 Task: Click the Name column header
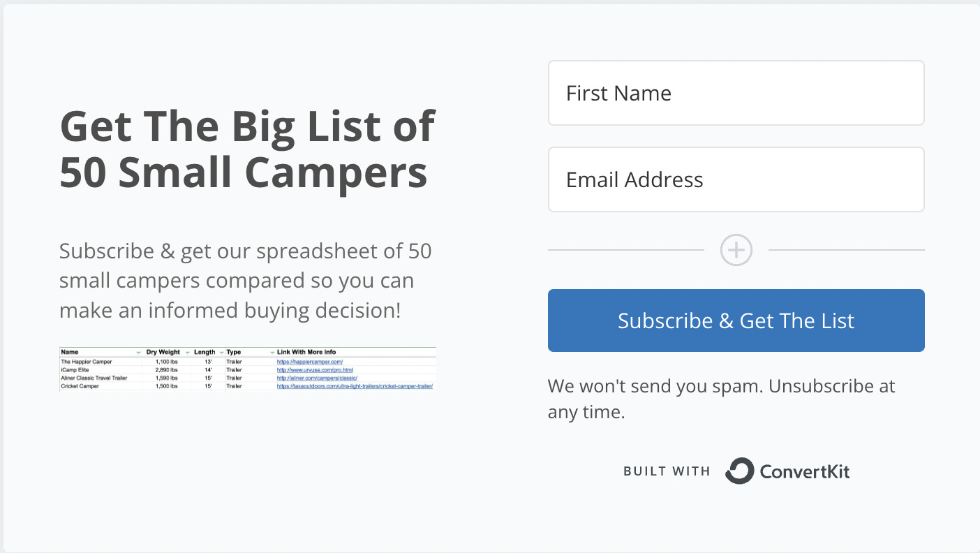click(x=70, y=351)
